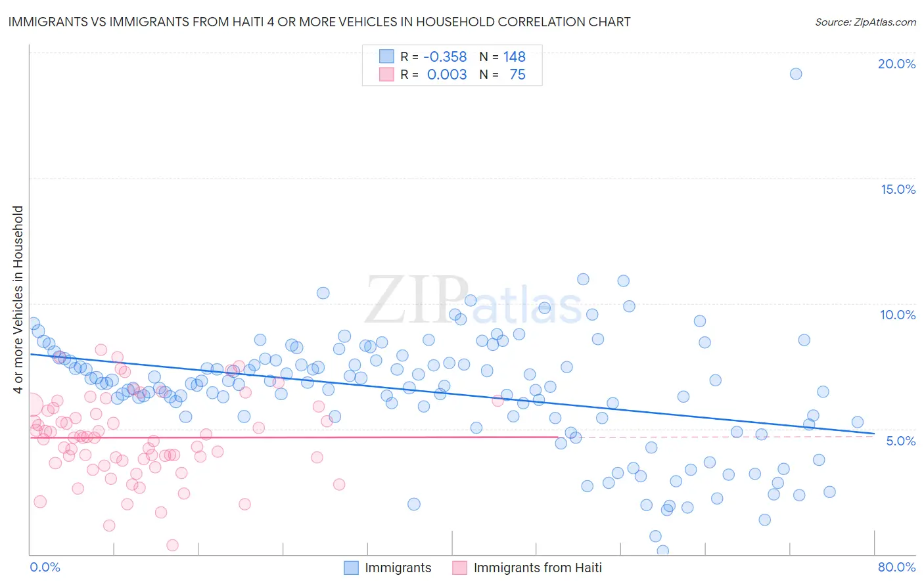Click the R value -0.358 in the legend
The image size is (924, 586).
(445, 56)
